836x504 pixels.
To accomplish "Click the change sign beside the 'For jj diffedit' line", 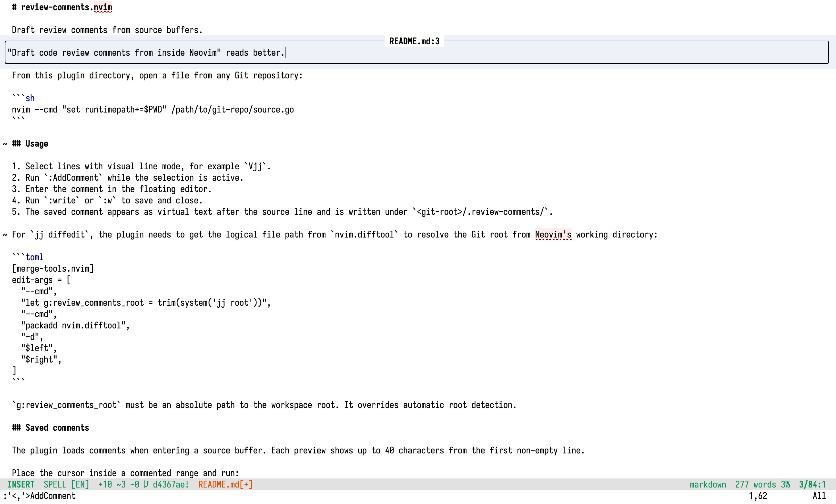I will pos(5,235).
